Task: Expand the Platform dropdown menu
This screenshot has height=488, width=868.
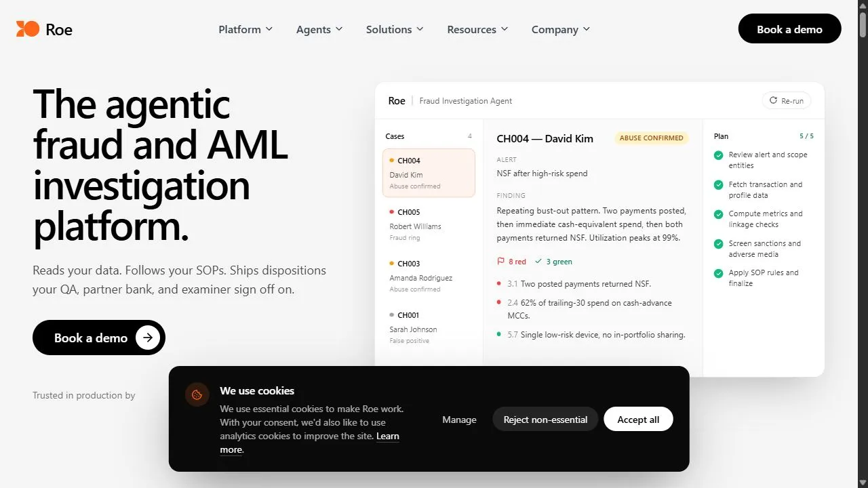Action: (x=245, y=30)
